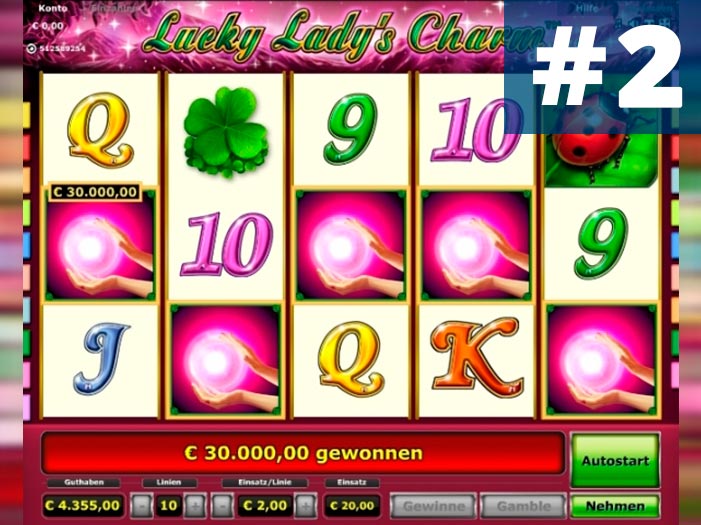Click the orange K symbol
Viewport: 701px width, 525px height.
click(477, 356)
